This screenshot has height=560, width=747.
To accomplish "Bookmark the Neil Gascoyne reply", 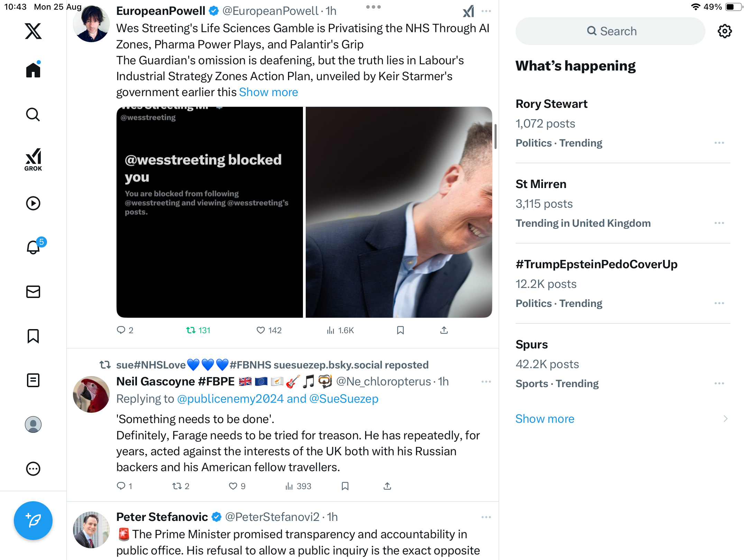I will [345, 486].
